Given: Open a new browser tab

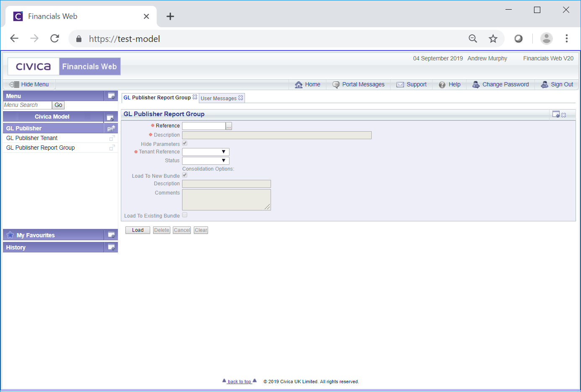Looking at the screenshot, I should [x=170, y=16].
